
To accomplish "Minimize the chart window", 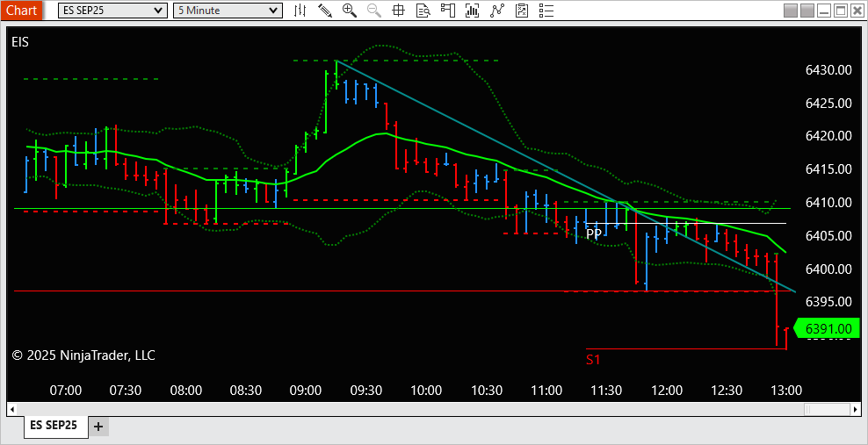I will pos(824,10).
